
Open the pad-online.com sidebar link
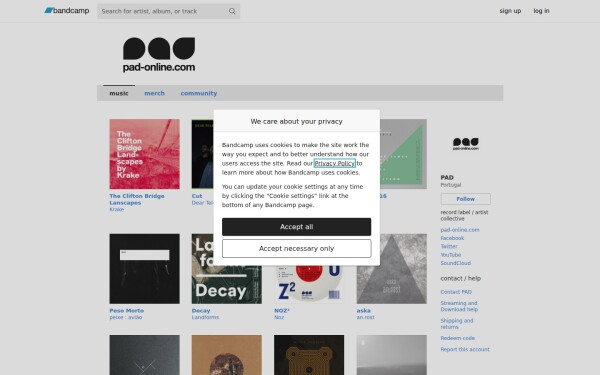tap(460, 230)
